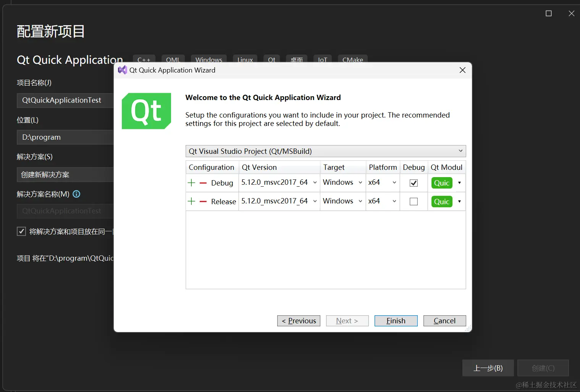
Task: Click the 创建(C) create button
Action: pos(543,368)
